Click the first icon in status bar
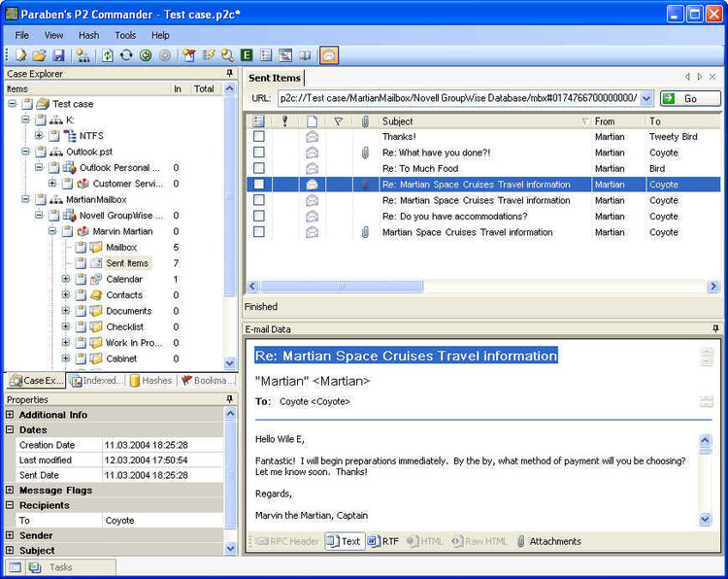728x579 pixels. 15,567
